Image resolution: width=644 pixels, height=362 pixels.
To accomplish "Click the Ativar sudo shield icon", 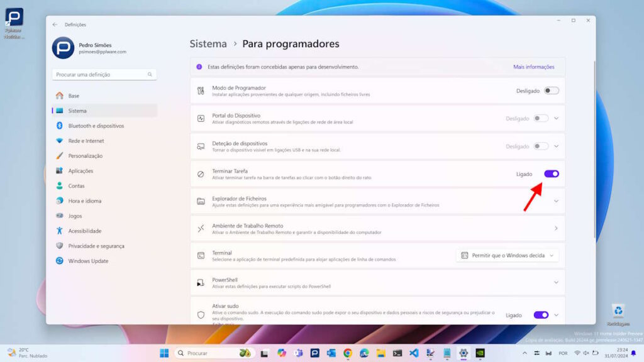I will coord(201,315).
